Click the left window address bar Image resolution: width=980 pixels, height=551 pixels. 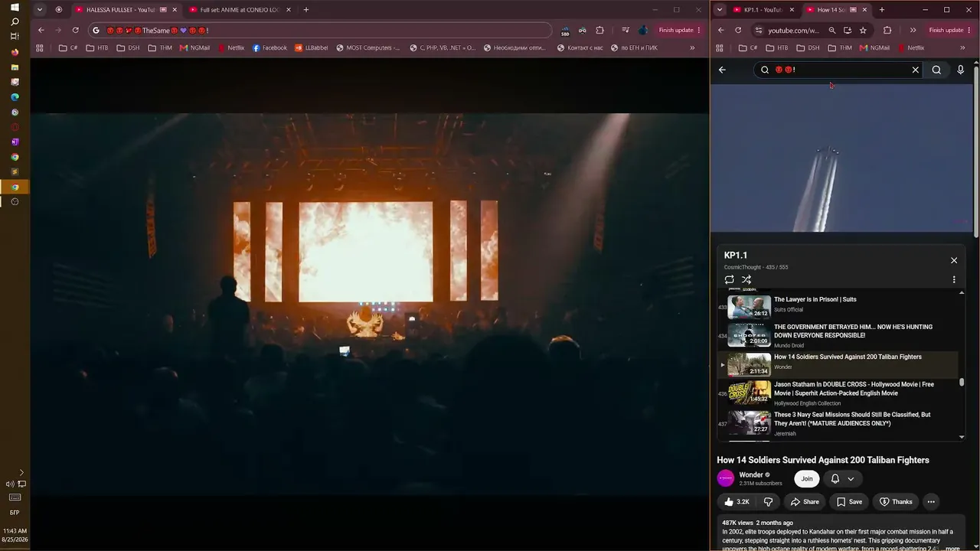(320, 31)
